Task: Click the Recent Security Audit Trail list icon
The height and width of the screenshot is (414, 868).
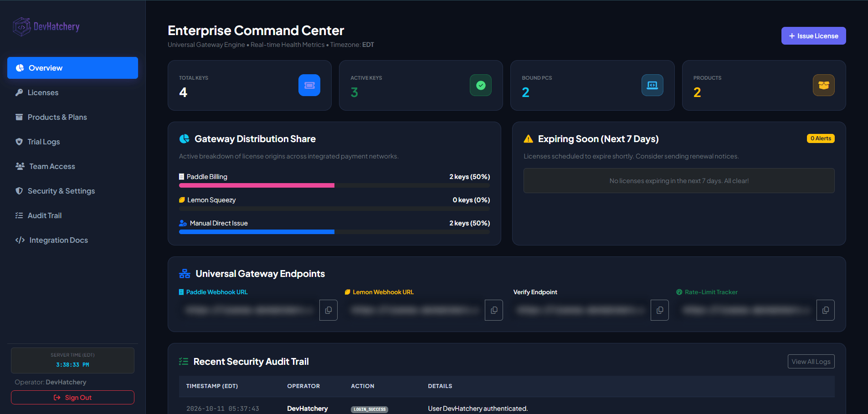Action: click(x=184, y=362)
